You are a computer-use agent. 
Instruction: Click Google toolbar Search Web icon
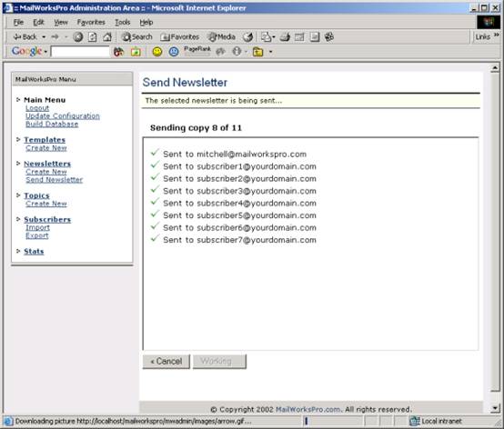[x=118, y=52]
